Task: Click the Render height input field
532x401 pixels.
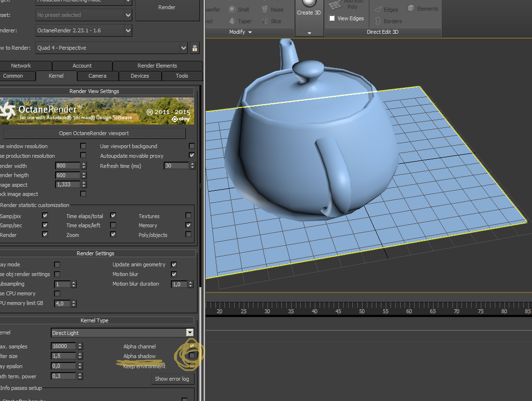Action: point(68,175)
